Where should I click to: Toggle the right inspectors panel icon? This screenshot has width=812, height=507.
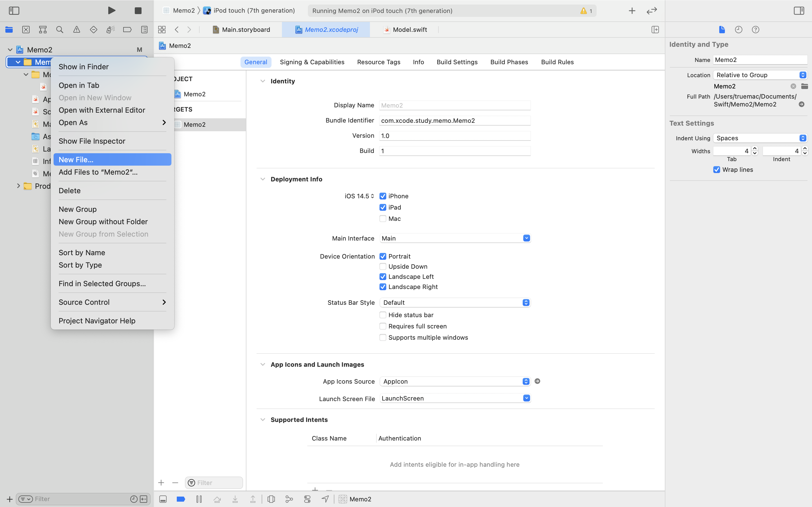[799, 11]
